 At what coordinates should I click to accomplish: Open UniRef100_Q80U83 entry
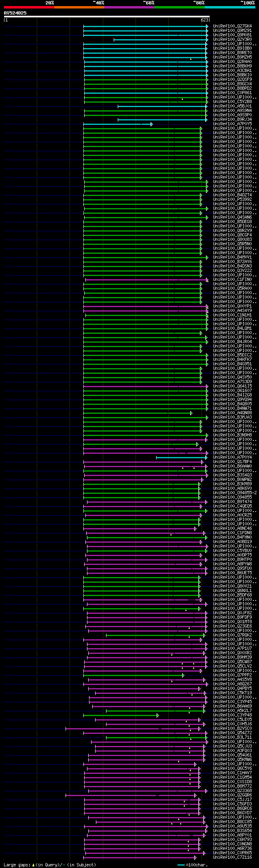232,239
